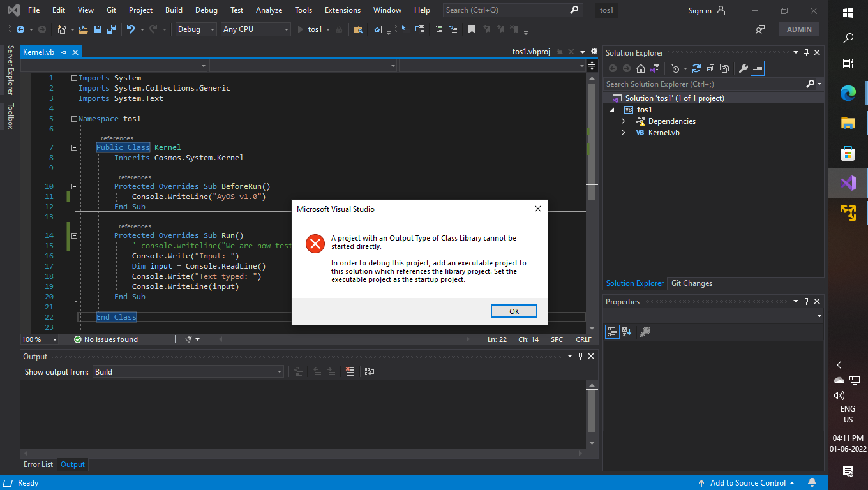Viewport: 868px width, 490px height.
Task: Select the Undo icon in the toolbar
Action: (131, 29)
